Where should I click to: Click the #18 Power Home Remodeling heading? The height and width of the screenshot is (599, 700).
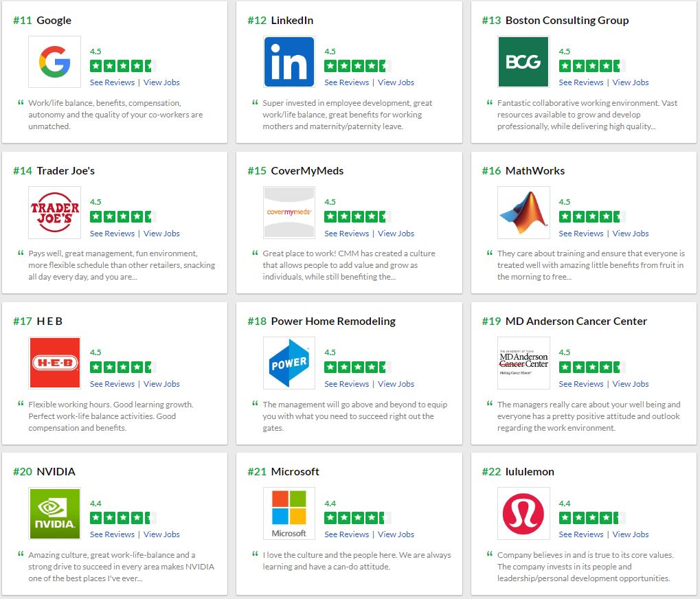tap(321, 321)
